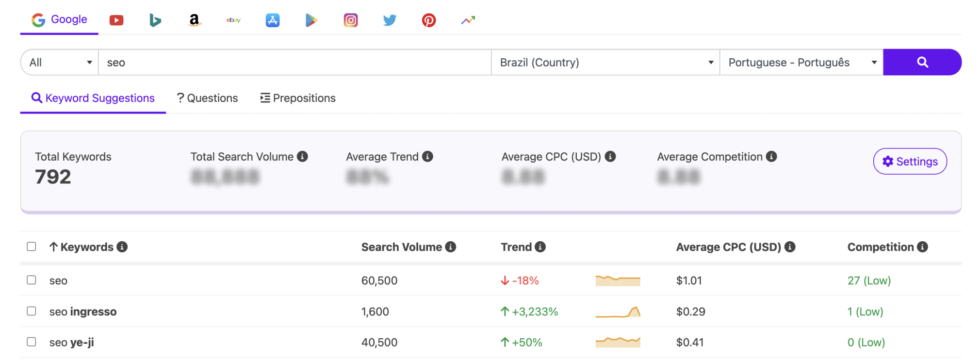Click the search volume 60,500
Screen dimensions: 980x363
[x=379, y=280]
